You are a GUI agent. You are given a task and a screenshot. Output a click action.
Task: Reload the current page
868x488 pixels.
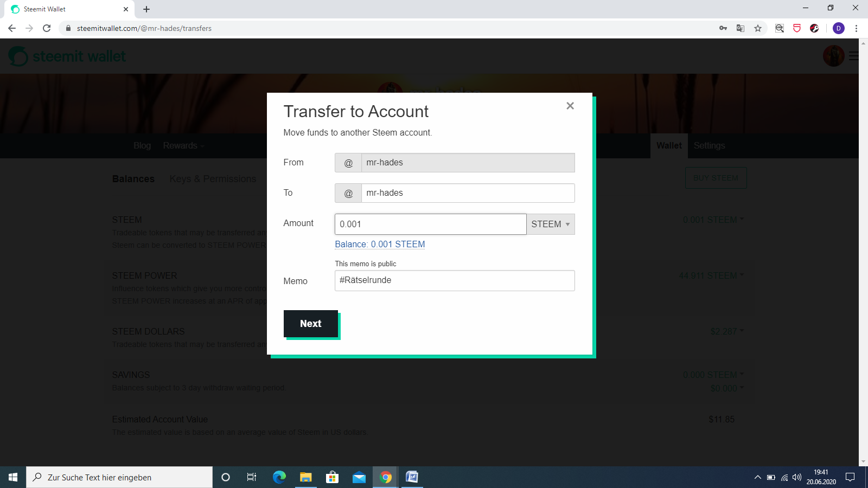47,28
